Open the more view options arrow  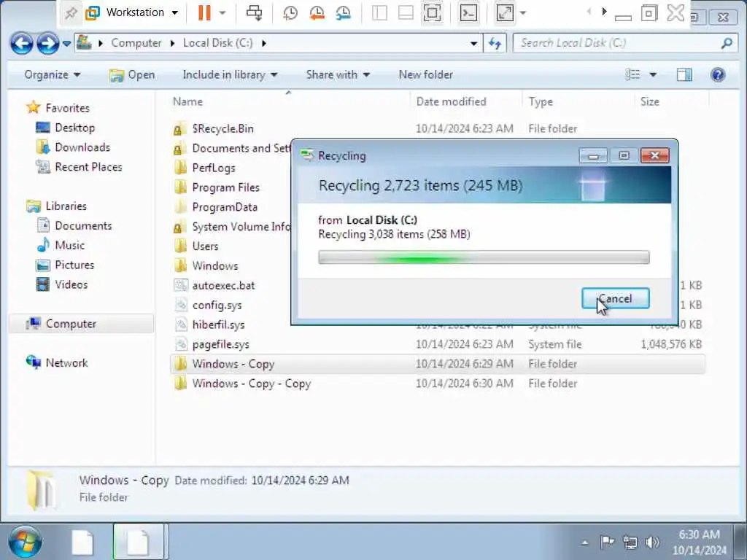653,75
